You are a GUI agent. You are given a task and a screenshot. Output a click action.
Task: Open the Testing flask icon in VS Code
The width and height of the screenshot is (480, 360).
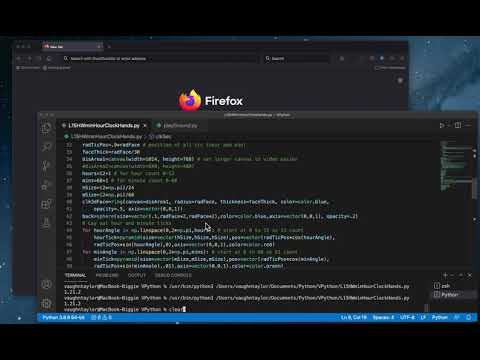47,222
